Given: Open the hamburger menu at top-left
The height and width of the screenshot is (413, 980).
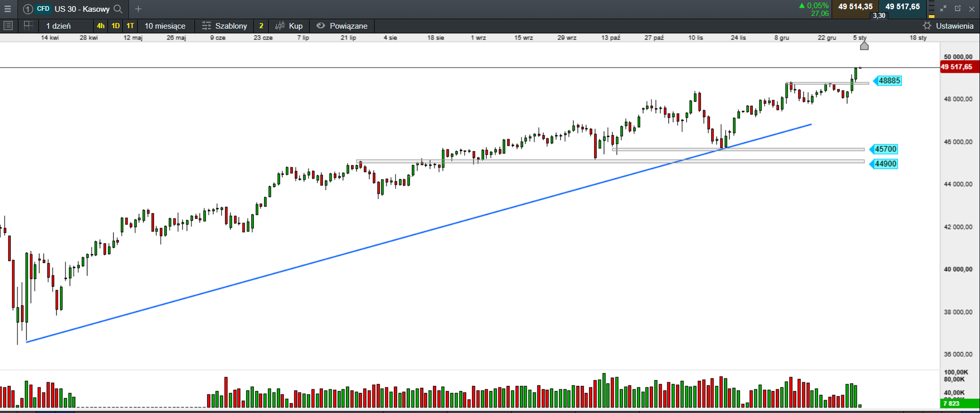Looking at the screenshot, I should pos(7,9).
